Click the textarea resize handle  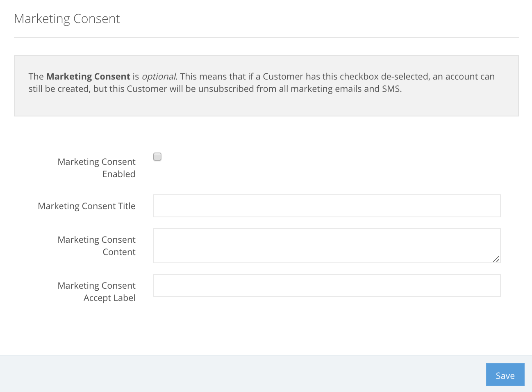point(496,259)
